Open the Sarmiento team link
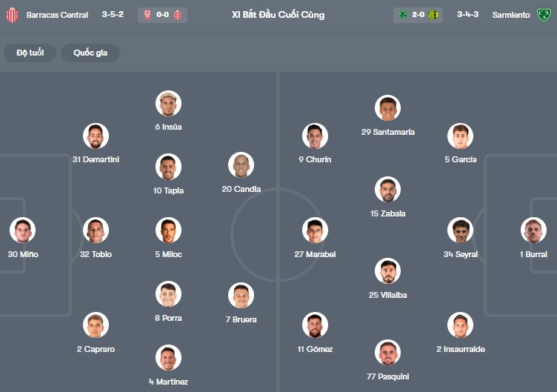 click(x=511, y=15)
